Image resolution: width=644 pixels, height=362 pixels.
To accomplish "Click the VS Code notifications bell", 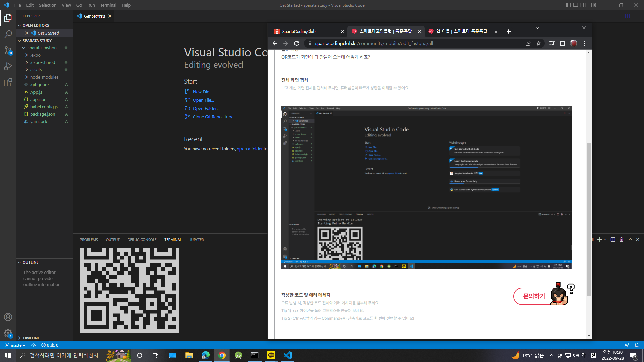I will (x=637, y=345).
